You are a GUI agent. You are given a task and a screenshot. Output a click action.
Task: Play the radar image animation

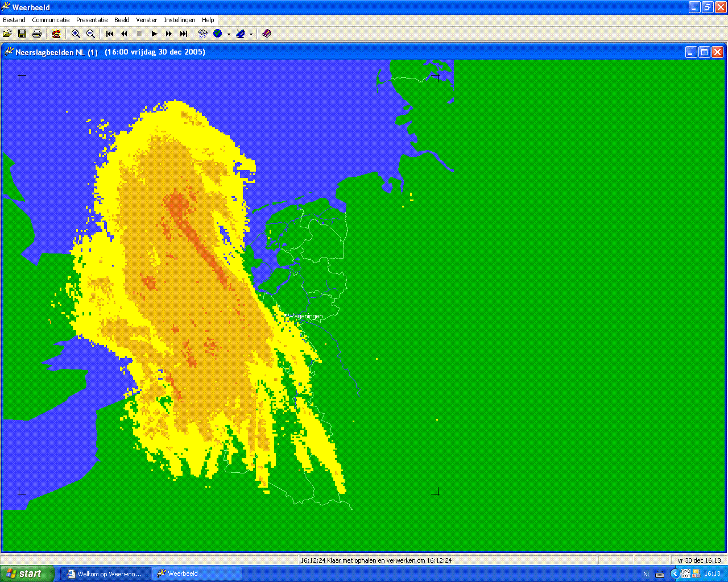click(154, 34)
